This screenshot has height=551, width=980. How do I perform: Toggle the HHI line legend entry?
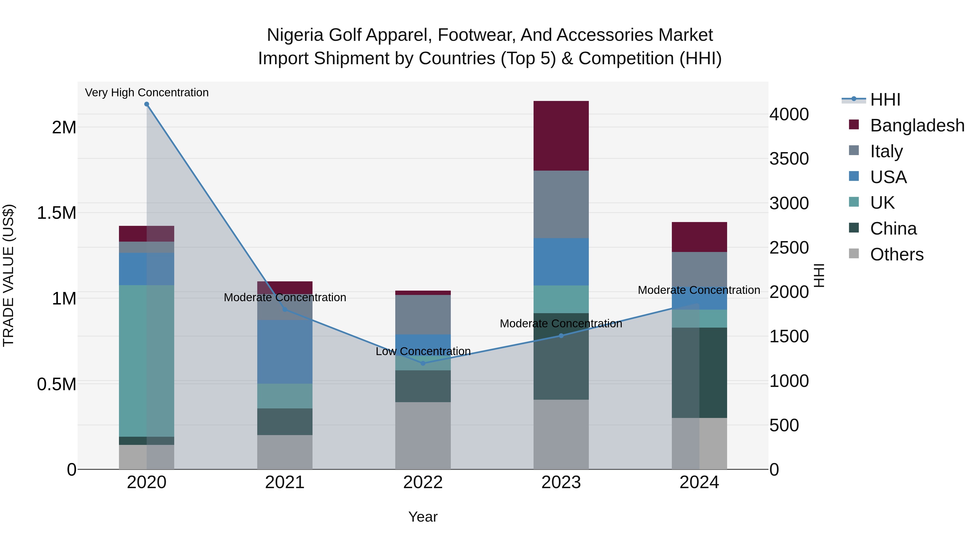pos(871,100)
